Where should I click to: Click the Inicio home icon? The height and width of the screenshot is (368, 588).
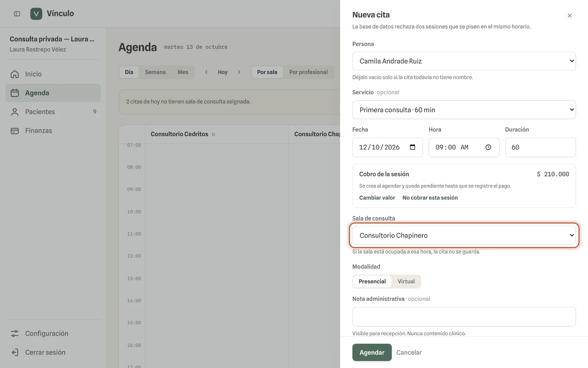click(15, 74)
